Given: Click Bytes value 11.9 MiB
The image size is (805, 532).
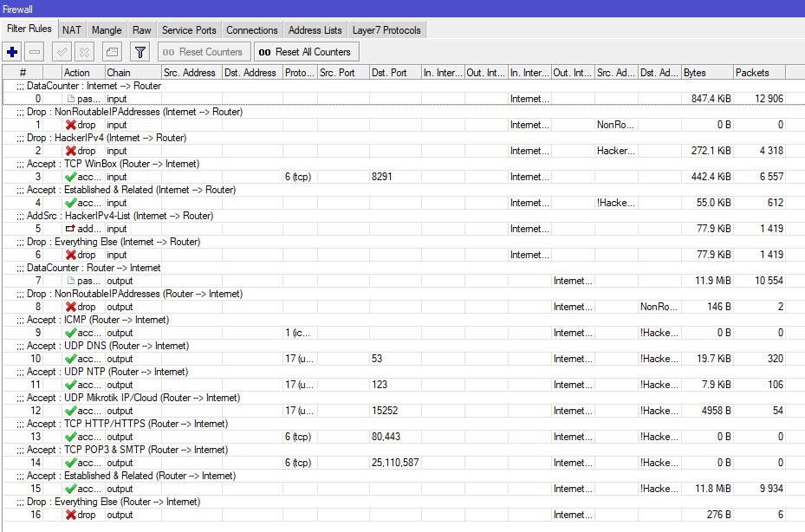Looking at the screenshot, I should pos(713,281).
